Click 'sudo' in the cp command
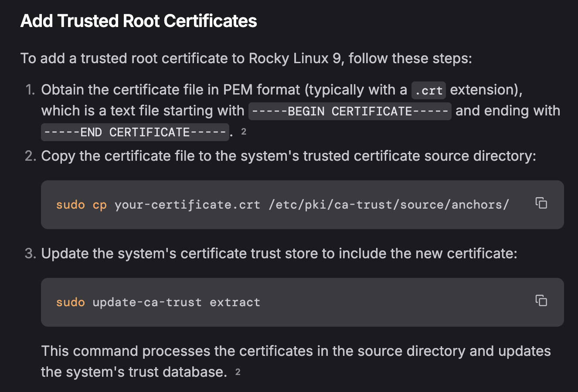The height and width of the screenshot is (392, 578). (x=70, y=205)
